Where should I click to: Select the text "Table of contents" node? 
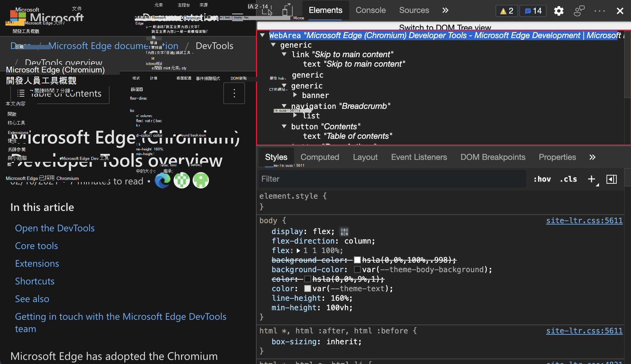[x=347, y=136]
